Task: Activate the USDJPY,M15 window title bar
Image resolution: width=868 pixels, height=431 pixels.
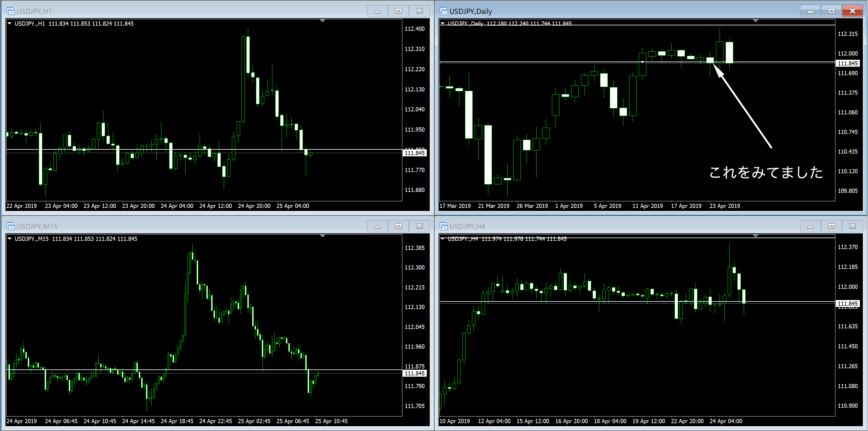Action: (x=169, y=226)
